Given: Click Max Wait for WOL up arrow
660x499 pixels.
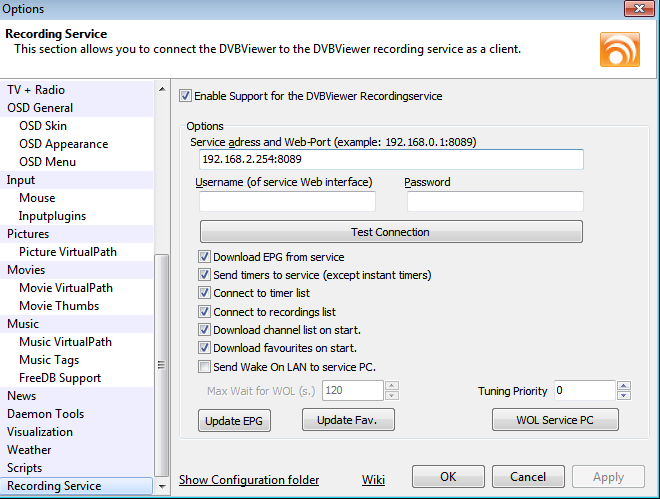Looking at the screenshot, I should (x=391, y=385).
